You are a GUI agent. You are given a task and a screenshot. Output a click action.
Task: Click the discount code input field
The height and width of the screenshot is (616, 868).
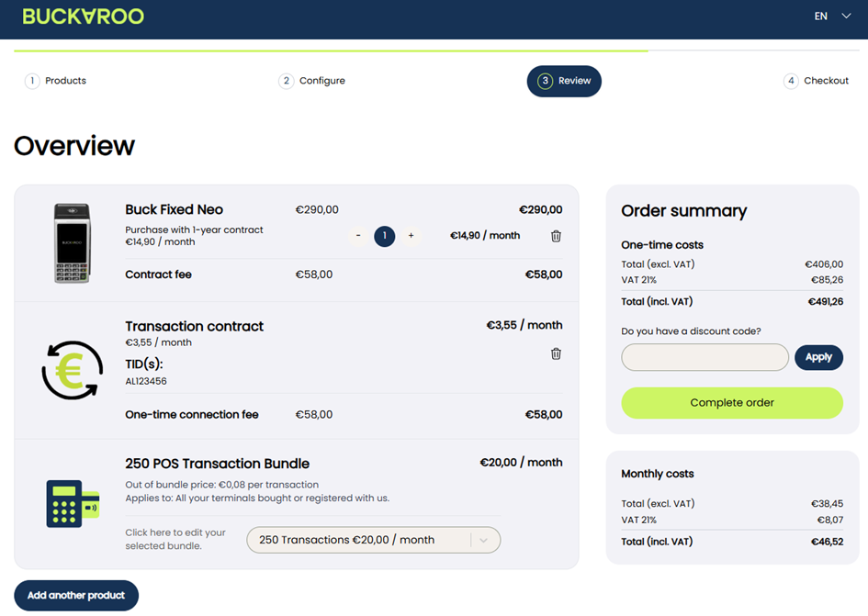[x=705, y=357]
